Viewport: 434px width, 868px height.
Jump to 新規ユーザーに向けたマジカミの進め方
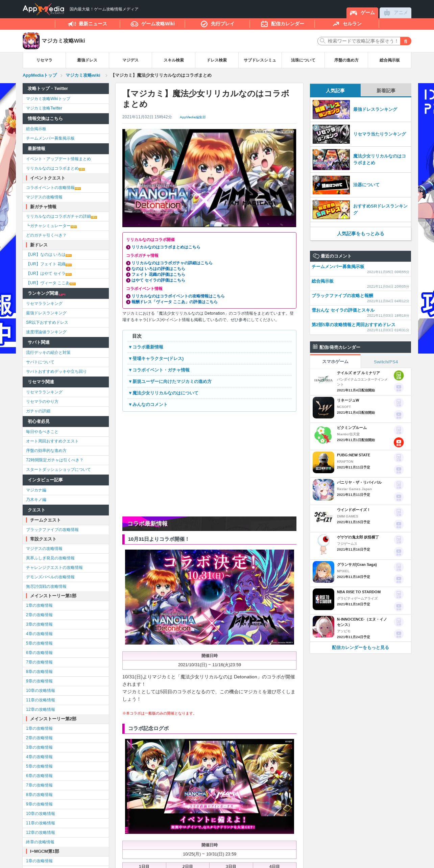[x=170, y=382]
